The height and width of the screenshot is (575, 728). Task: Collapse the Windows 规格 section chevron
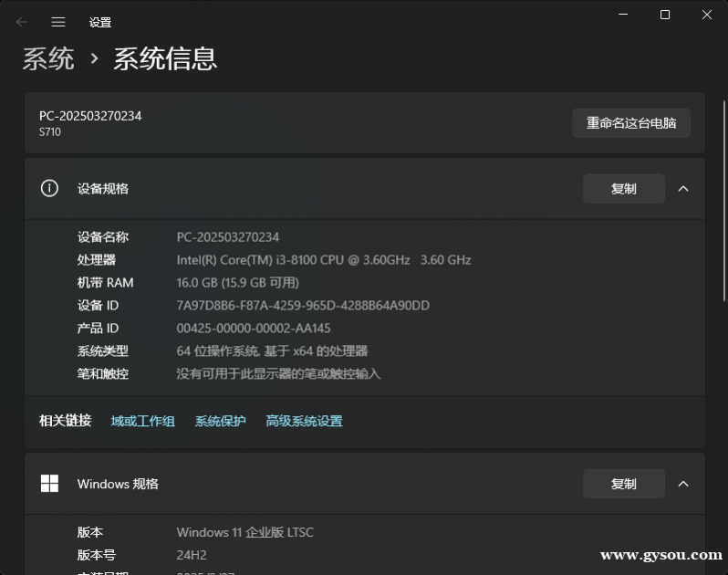click(683, 484)
